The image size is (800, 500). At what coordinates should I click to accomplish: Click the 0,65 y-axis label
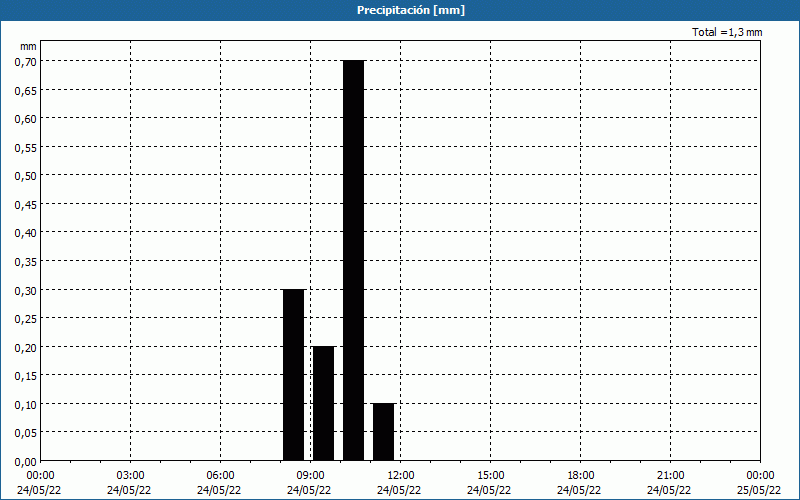[x=25, y=90]
